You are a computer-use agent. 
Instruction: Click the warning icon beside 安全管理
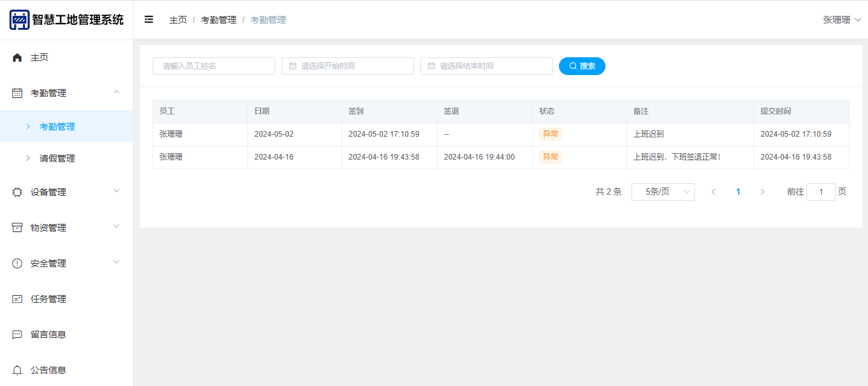click(17, 263)
